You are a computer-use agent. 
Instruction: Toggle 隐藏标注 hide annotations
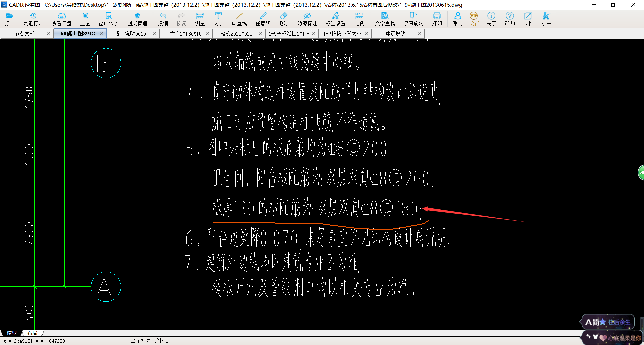[307, 19]
